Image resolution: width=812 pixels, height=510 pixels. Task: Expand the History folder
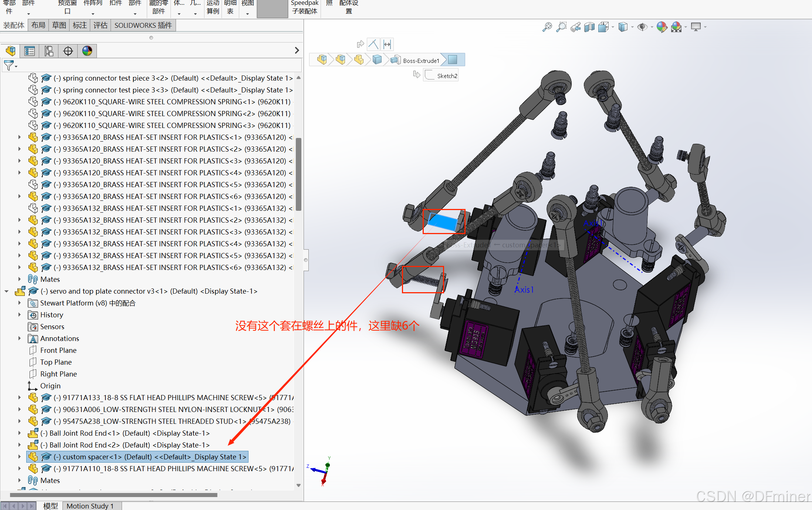click(19, 315)
